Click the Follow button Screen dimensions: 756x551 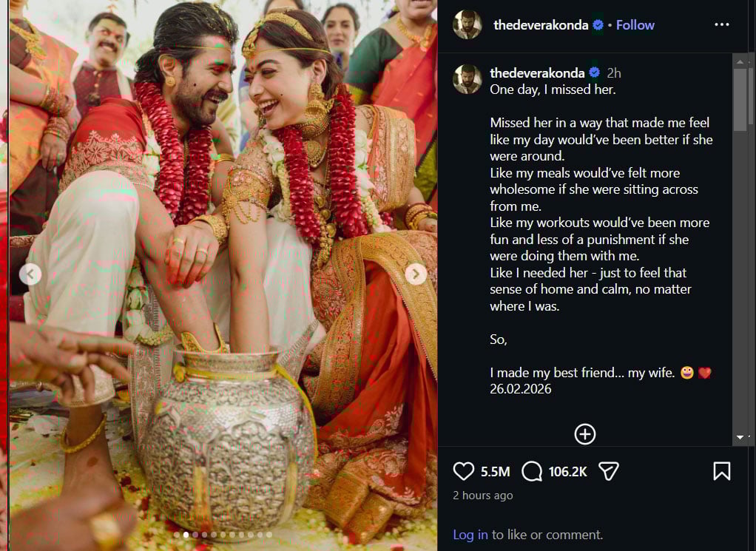tap(635, 24)
